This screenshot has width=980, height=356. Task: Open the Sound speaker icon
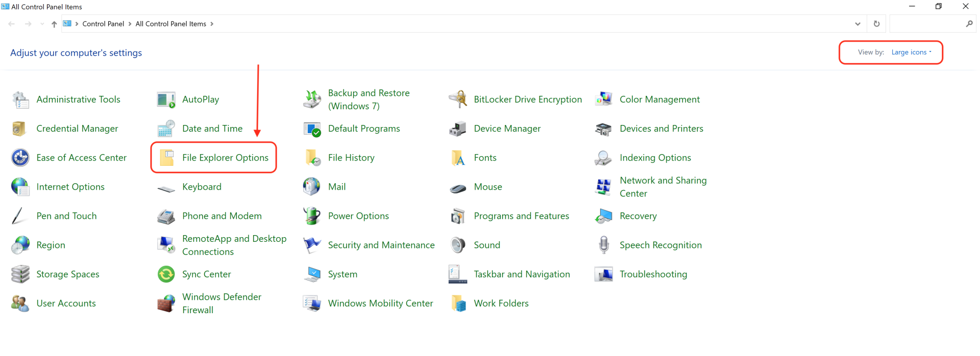click(x=458, y=245)
